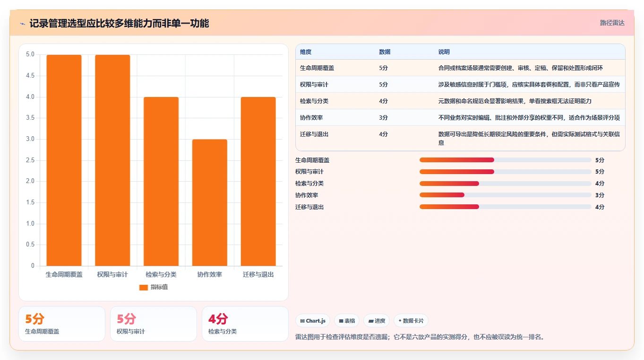
Task: Click the 5分 value in the 权限与审计 table row
Action: 383,85
